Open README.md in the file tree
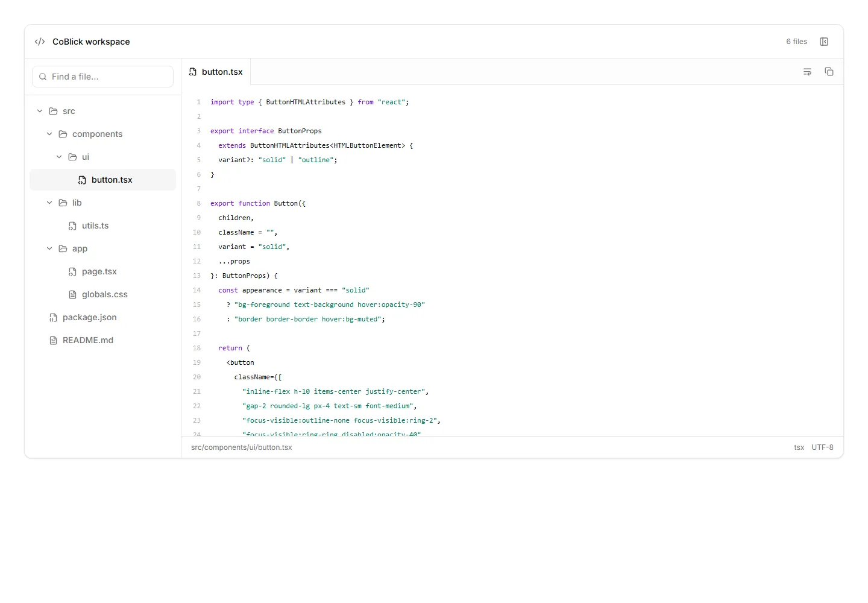This screenshot has width=868, height=603. tap(102, 340)
